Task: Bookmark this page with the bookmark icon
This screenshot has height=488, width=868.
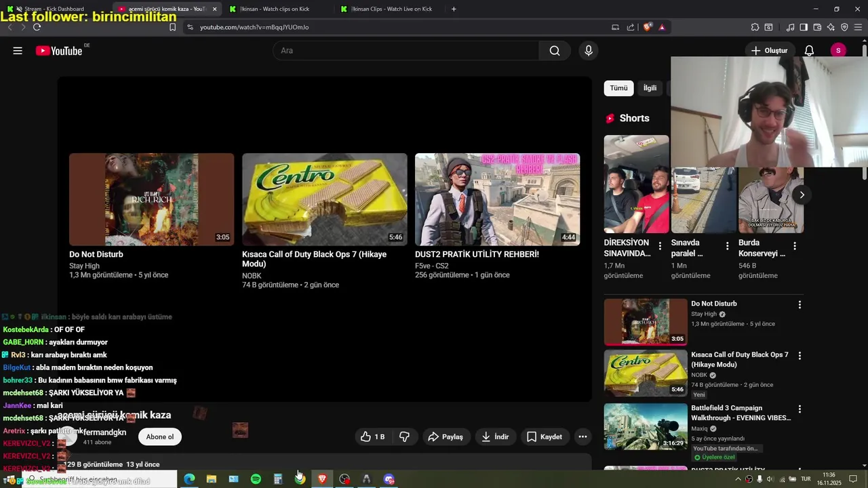Action: point(172,27)
